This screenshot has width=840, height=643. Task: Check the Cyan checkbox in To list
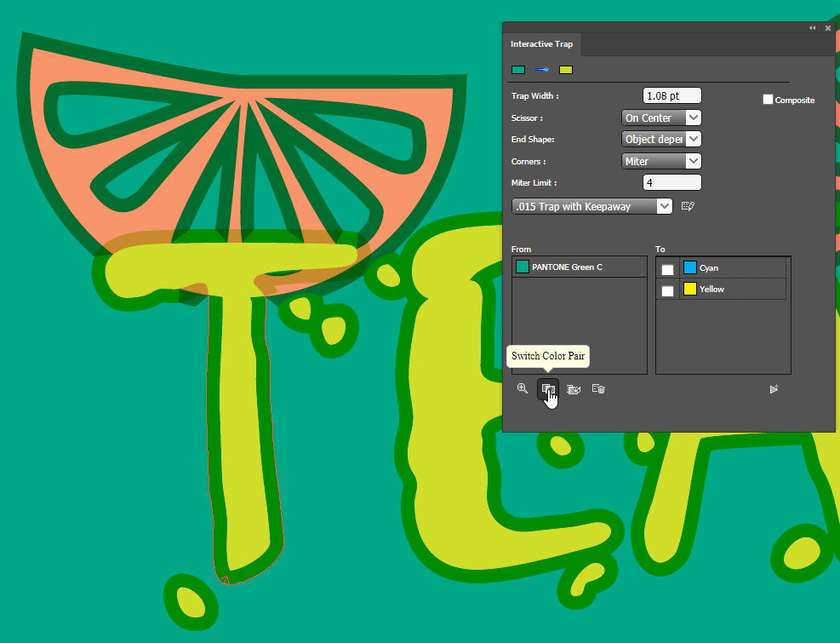pos(668,269)
